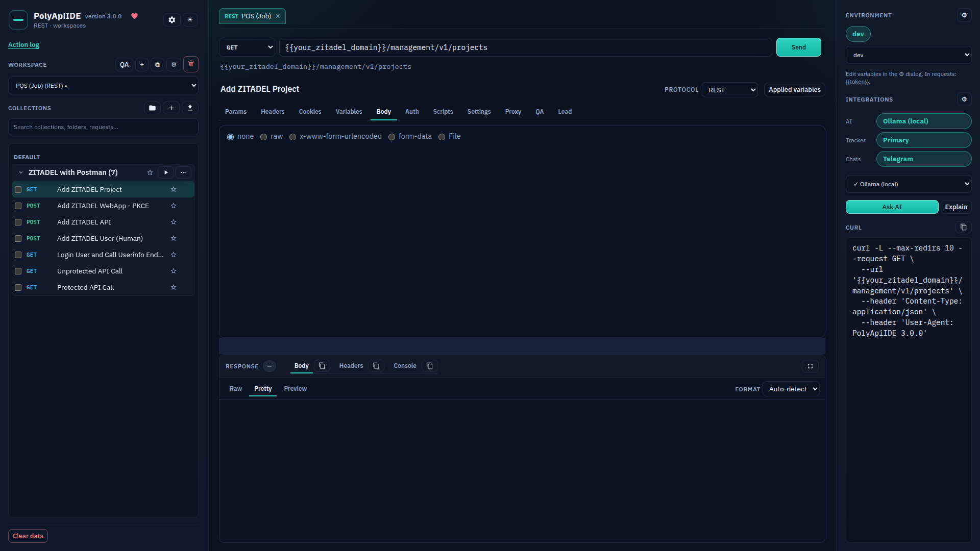Open workspace settings gear icon
The height and width of the screenshot is (551, 980).
174,65
